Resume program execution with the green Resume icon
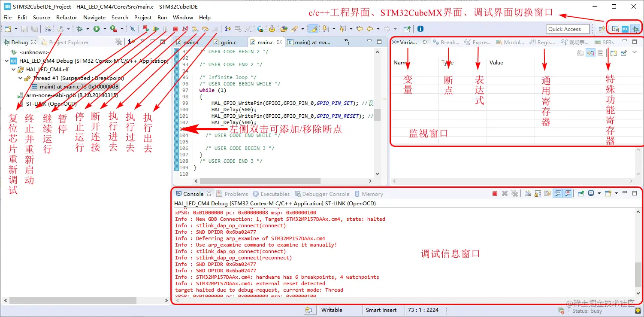The width and height of the screenshot is (644, 317). (156, 29)
